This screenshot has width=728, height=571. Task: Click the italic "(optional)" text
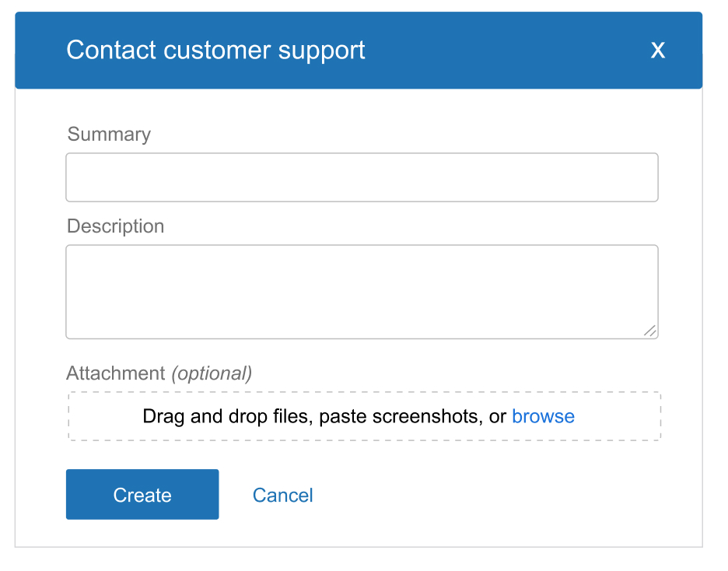[212, 373]
